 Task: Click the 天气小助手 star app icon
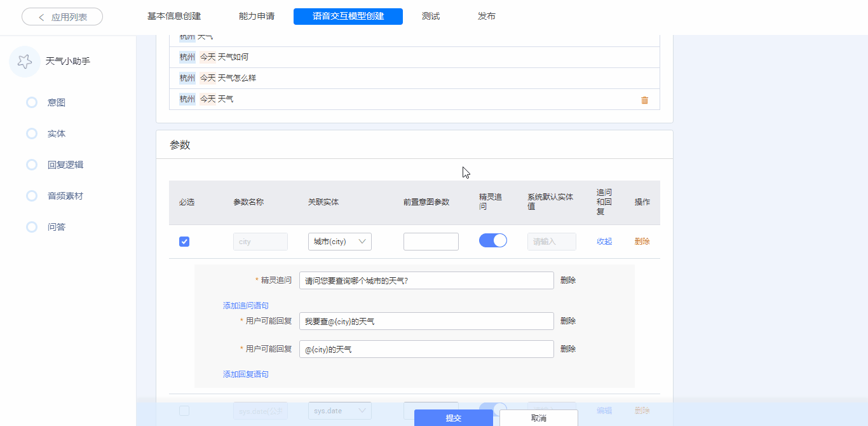coord(25,62)
